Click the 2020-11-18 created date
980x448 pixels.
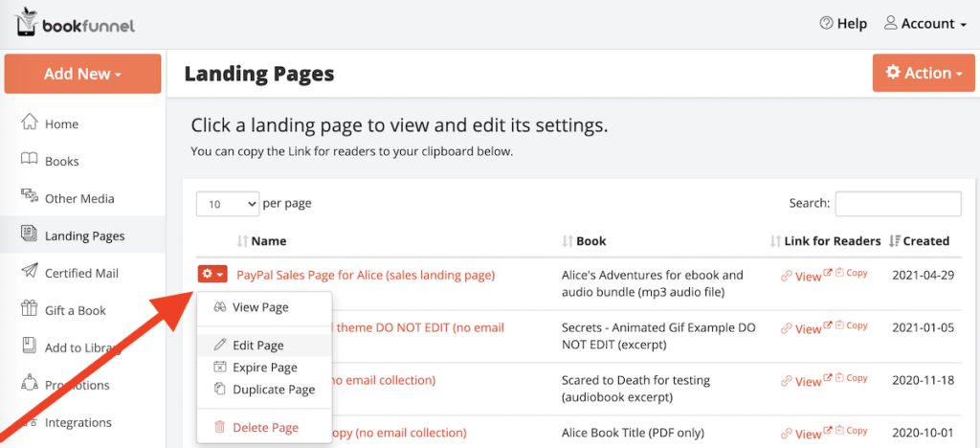(924, 380)
